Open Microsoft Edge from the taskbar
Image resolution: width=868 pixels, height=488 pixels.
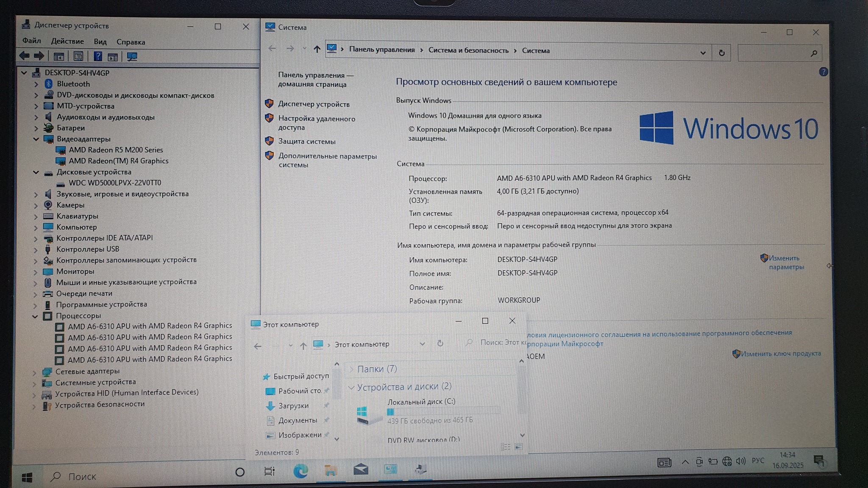[x=300, y=471]
